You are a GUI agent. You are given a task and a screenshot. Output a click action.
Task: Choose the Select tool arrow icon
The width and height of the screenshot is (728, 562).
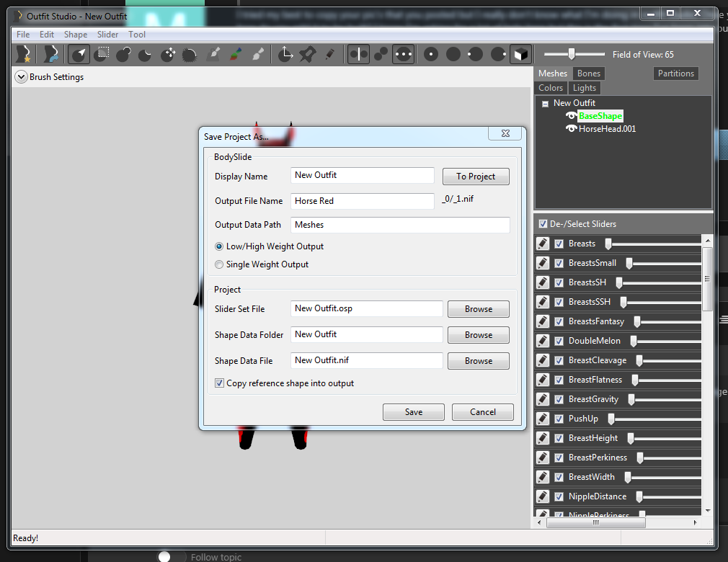click(x=79, y=54)
